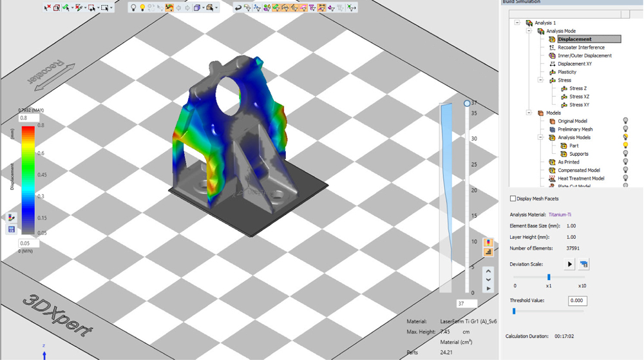Click the blue icon next to deviation play button
This screenshot has width=644, height=360.
point(583,264)
